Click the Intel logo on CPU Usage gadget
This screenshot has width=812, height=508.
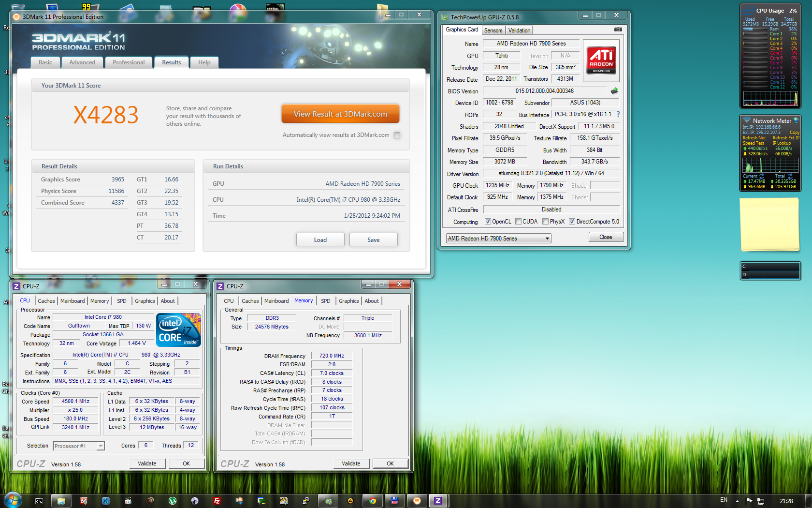[748, 11]
